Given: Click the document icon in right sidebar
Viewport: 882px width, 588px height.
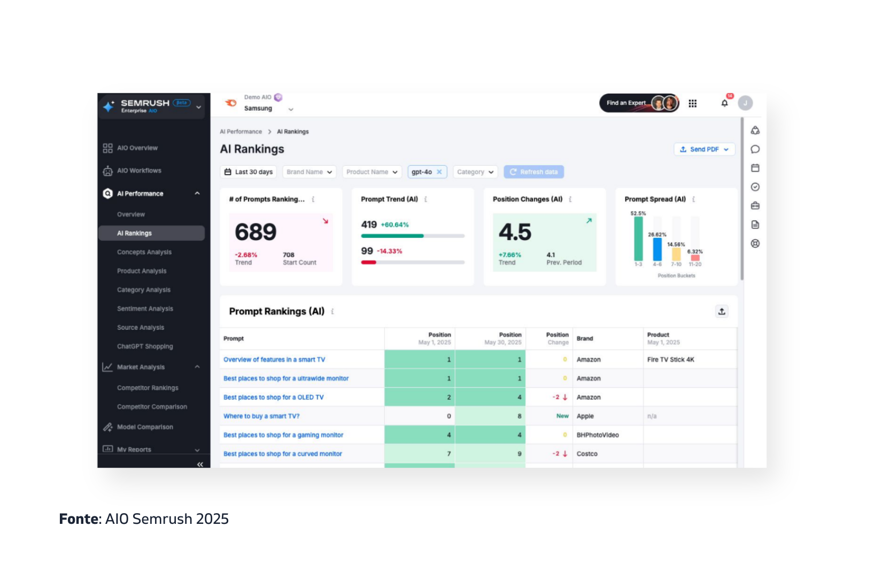Looking at the screenshot, I should [755, 225].
